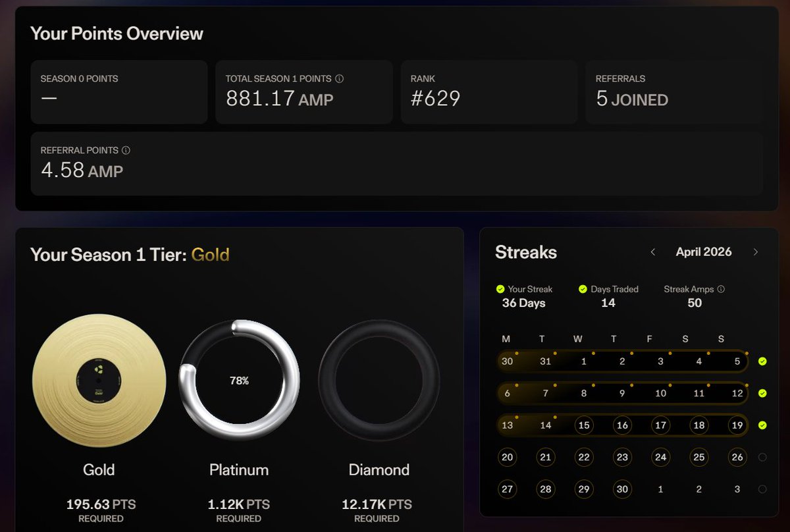Screen dimensions: 790x532
Task: Click the 36 Days streak value
Action: coord(524,303)
